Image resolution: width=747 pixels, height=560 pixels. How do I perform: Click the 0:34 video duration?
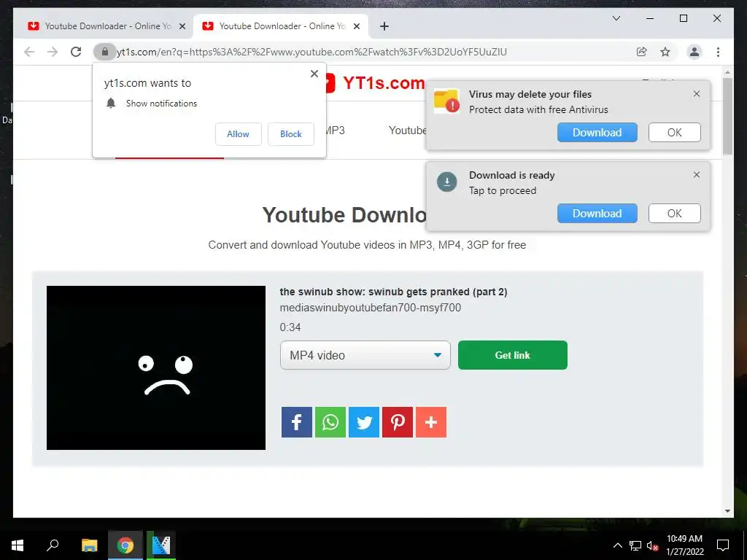click(x=290, y=327)
